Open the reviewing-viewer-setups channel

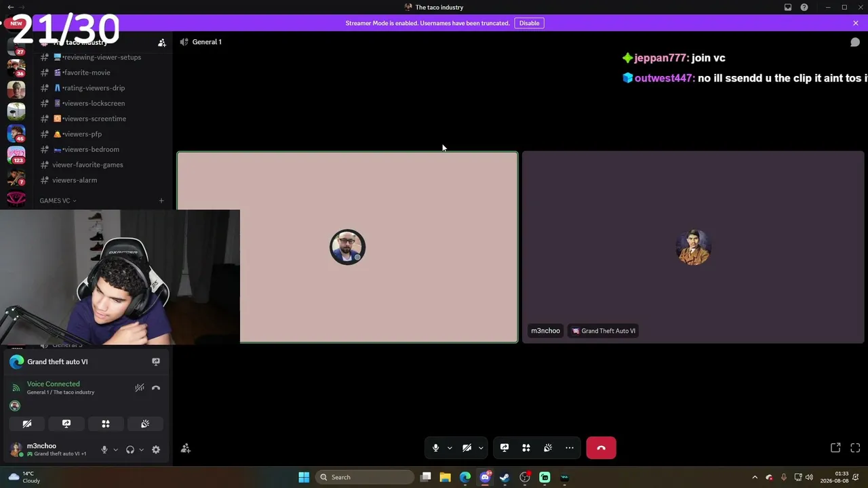coord(102,58)
